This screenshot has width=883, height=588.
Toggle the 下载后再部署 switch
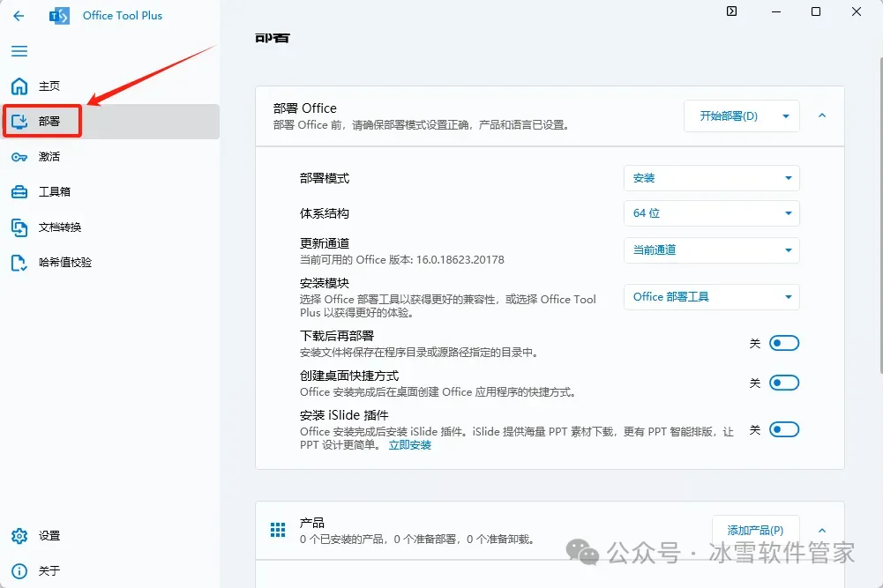click(784, 343)
